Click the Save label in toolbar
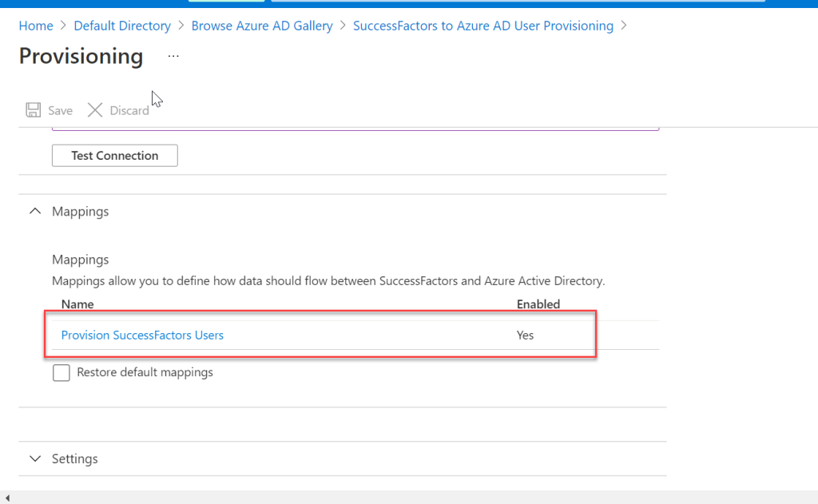 click(x=60, y=110)
